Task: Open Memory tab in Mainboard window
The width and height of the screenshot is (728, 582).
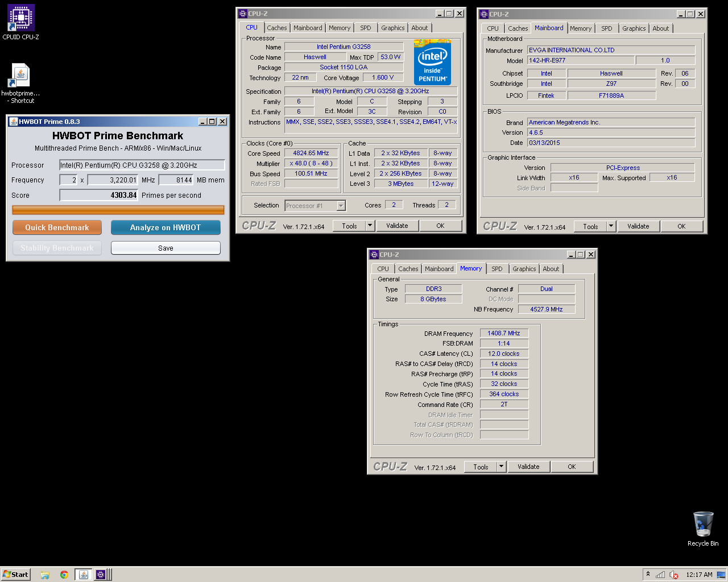Action: [x=581, y=28]
